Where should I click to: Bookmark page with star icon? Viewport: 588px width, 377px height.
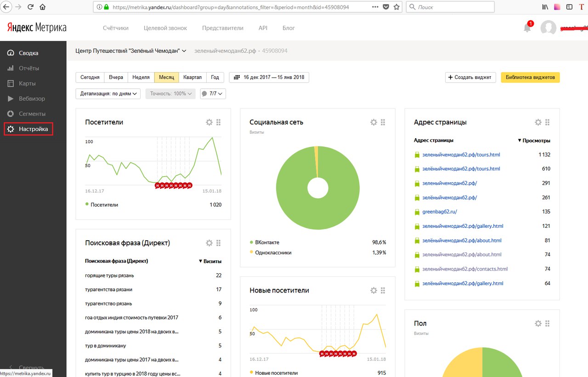click(x=396, y=7)
